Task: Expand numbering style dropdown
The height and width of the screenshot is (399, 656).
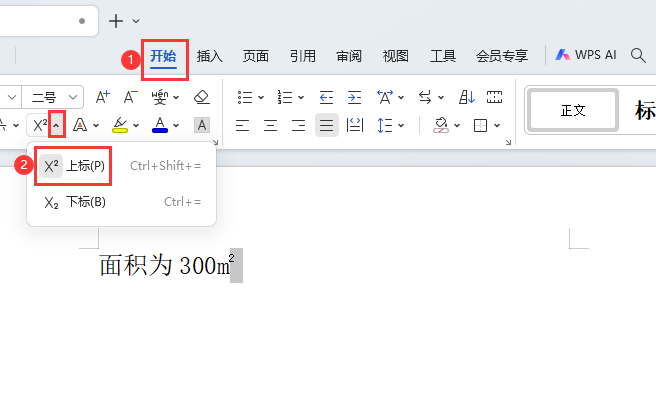Action: point(301,97)
